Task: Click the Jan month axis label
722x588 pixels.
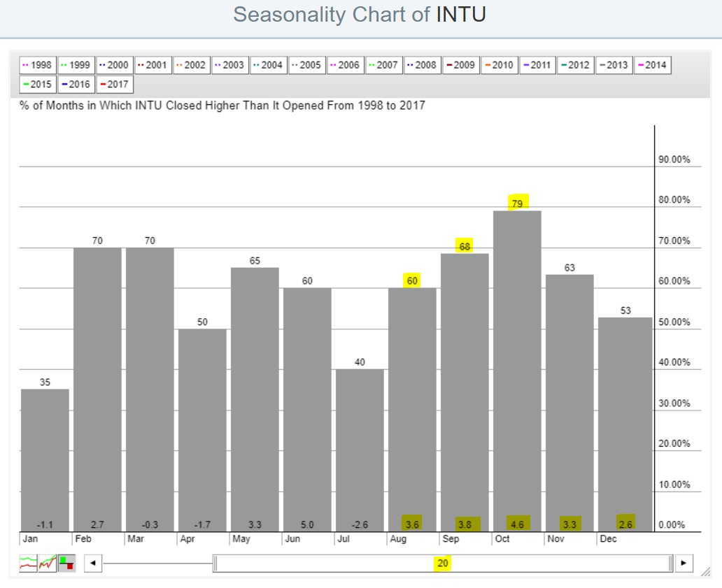Action: click(x=30, y=539)
